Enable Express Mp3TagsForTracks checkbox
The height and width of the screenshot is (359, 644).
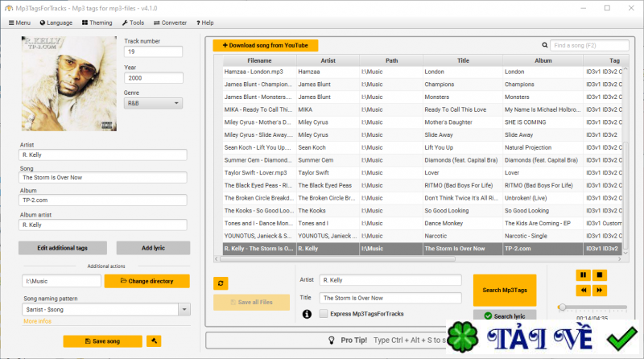pos(323,314)
